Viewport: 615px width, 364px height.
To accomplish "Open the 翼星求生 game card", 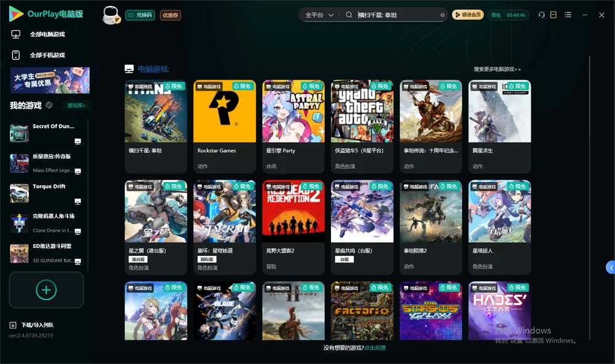I will [x=499, y=126].
